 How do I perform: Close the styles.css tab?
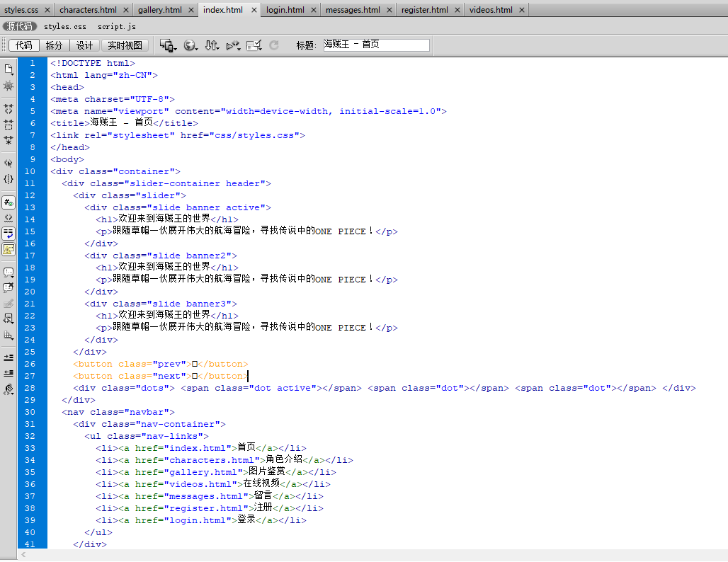tap(47, 10)
